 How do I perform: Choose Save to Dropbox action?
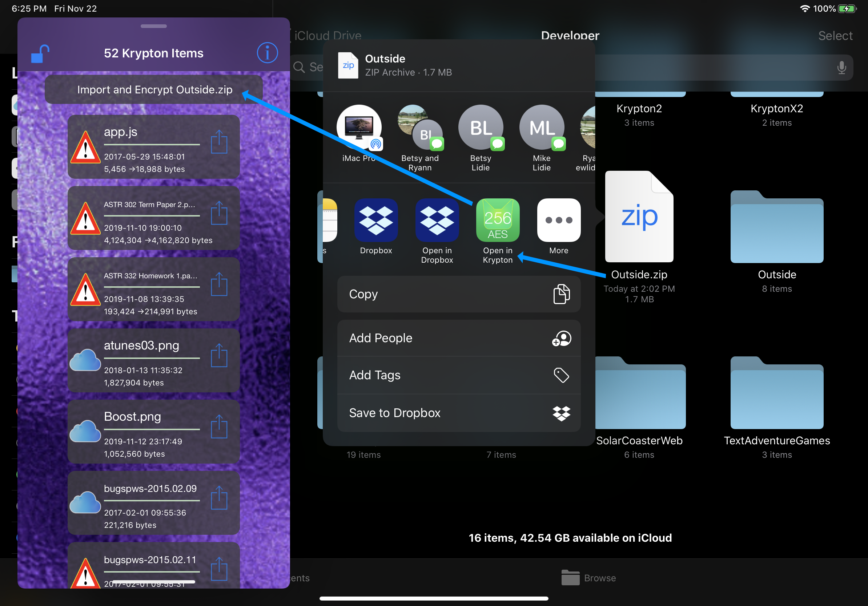click(459, 413)
